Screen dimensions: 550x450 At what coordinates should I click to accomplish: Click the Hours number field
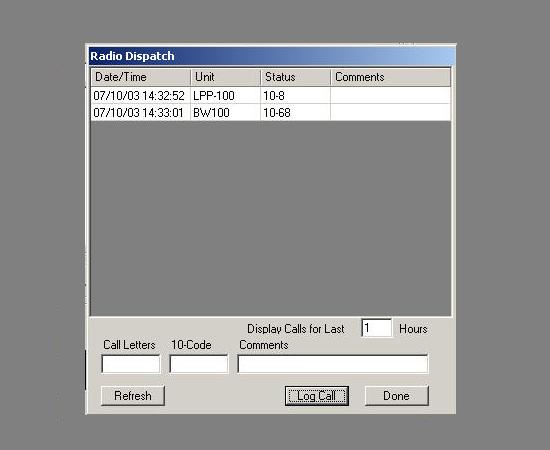coord(376,328)
